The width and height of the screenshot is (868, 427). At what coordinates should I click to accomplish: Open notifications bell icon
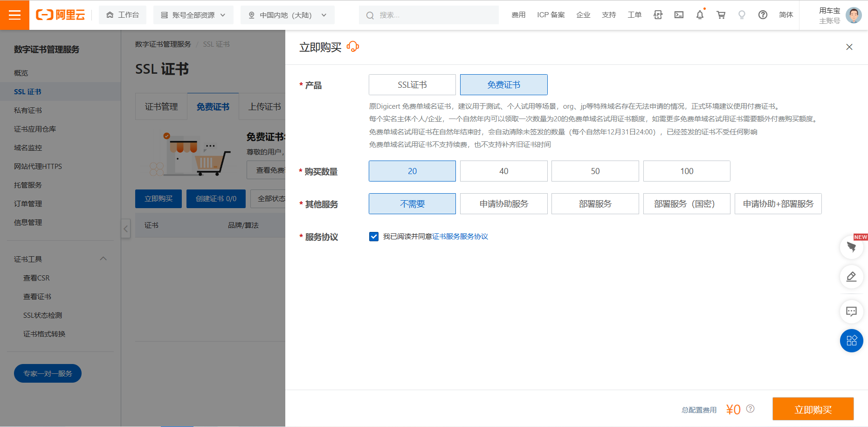(700, 15)
